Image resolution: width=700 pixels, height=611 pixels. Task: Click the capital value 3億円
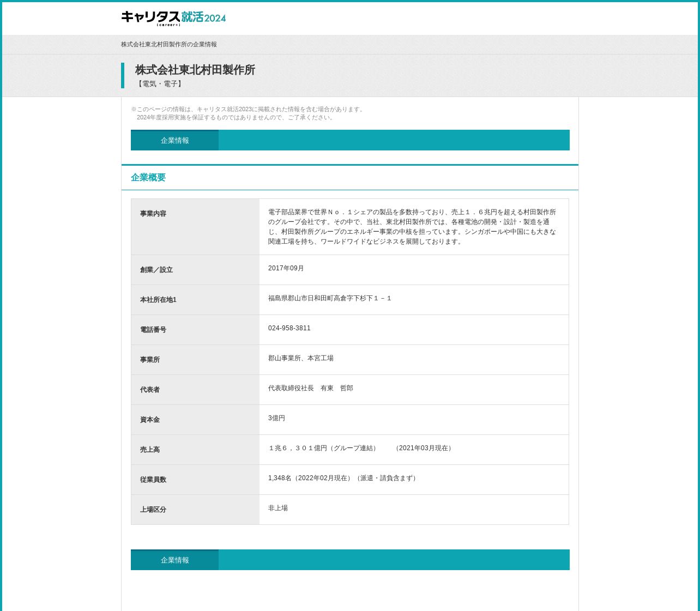coord(276,418)
